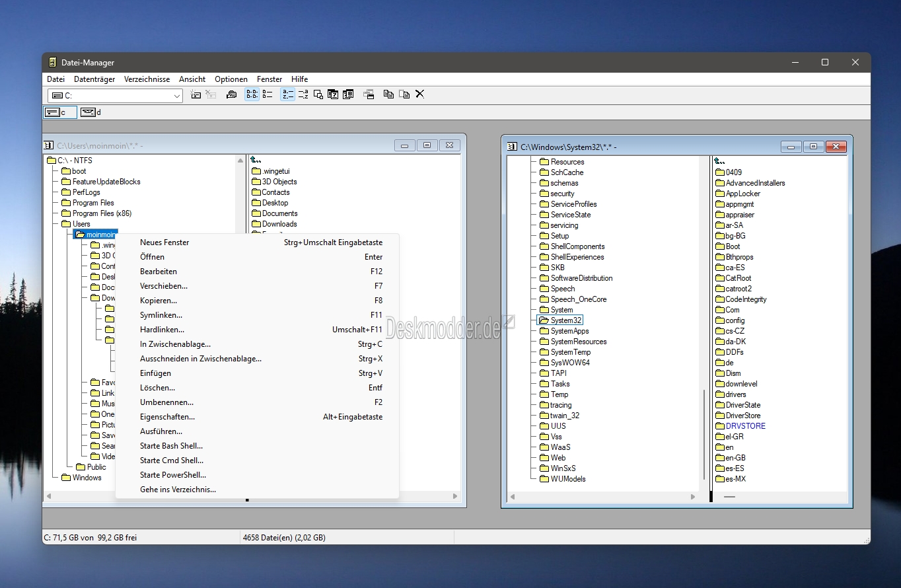The height and width of the screenshot is (588, 901).
Task: Click the delete X toolbar icon
Action: pos(419,94)
